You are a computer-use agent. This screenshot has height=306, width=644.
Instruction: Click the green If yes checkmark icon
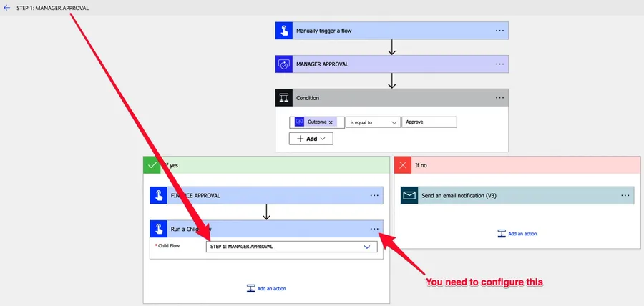click(x=152, y=165)
